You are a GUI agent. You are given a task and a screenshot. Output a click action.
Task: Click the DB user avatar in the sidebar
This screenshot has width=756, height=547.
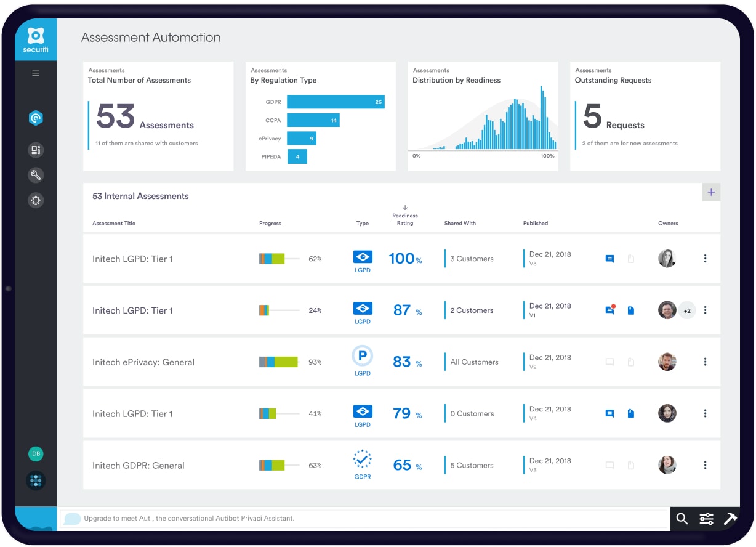[x=36, y=454]
